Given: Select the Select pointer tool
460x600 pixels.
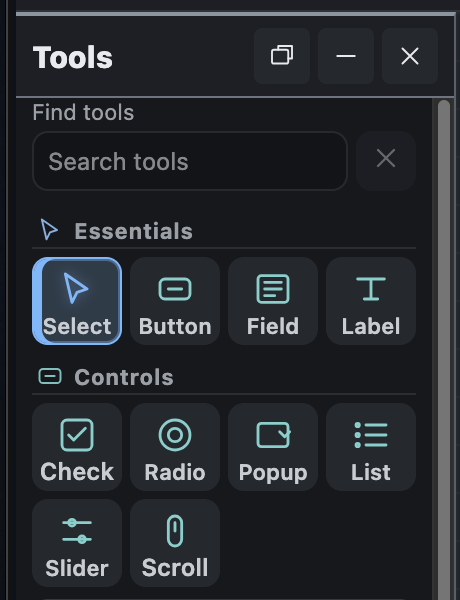Looking at the screenshot, I should point(77,301).
